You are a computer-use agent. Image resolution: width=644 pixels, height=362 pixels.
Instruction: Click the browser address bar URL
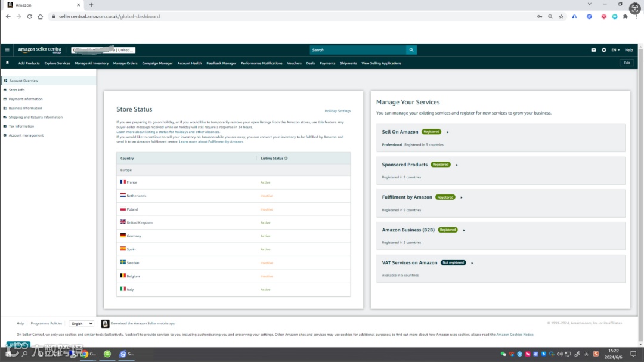pos(109,17)
